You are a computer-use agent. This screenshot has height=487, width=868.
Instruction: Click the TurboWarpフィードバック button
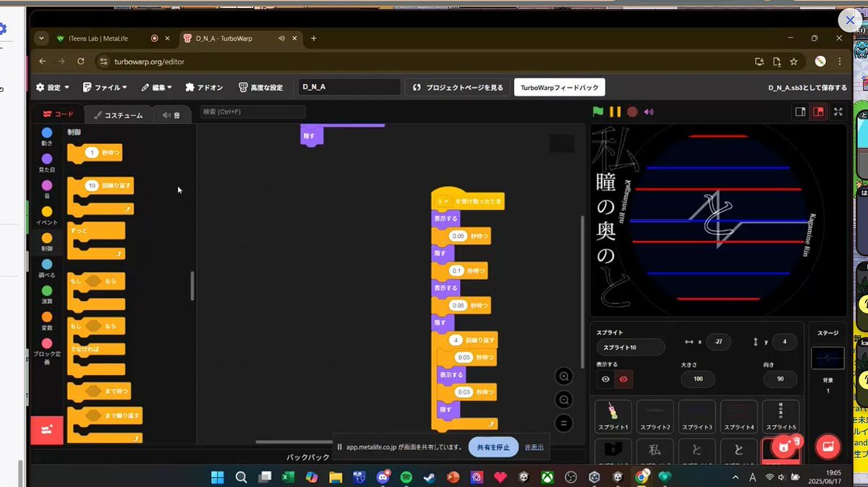(559, 88)
